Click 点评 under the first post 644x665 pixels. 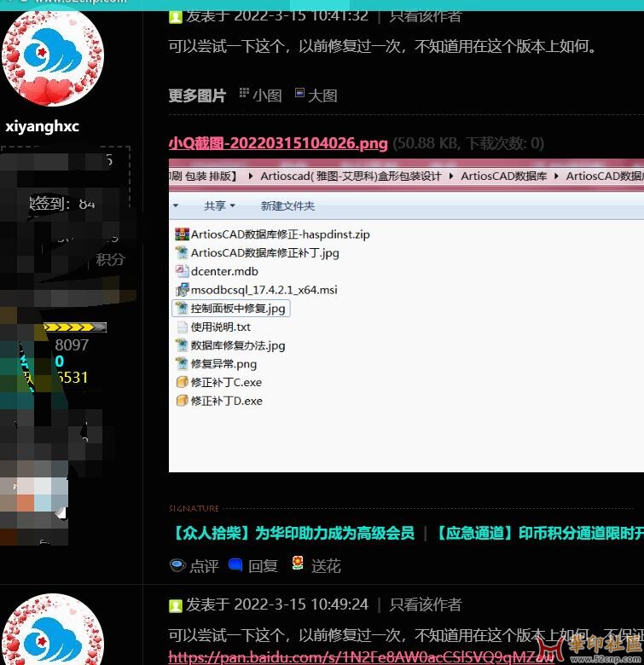tap(204, 566)
